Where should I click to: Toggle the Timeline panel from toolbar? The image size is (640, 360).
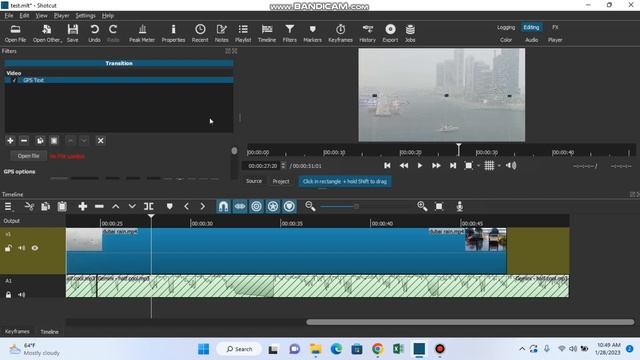point(267,33)
